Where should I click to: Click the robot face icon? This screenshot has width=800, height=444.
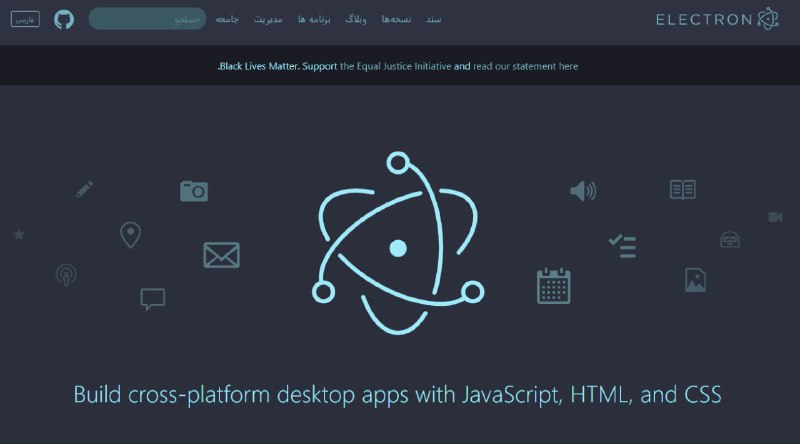click(730, 239)
